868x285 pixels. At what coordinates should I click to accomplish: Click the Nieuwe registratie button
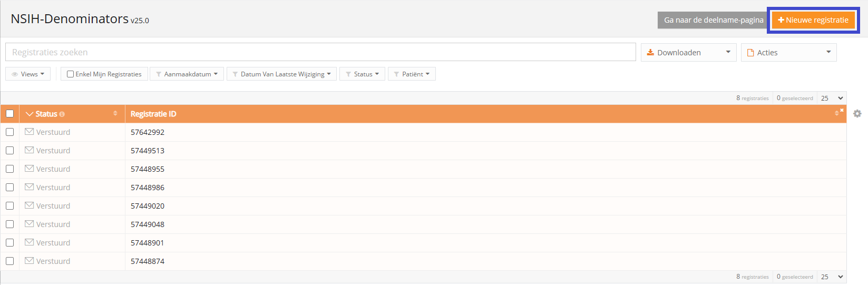[x=813, y=20]
